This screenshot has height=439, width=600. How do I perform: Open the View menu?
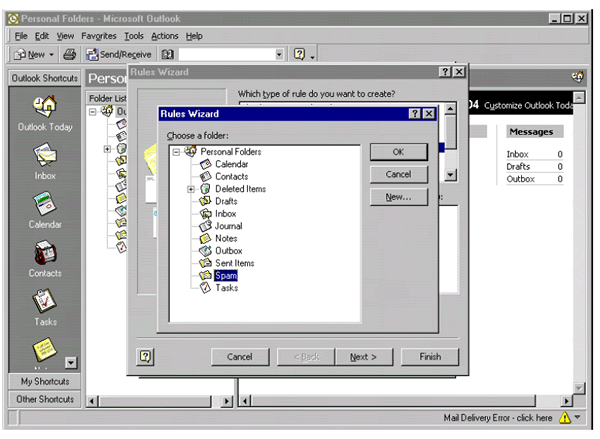(65, 36)
